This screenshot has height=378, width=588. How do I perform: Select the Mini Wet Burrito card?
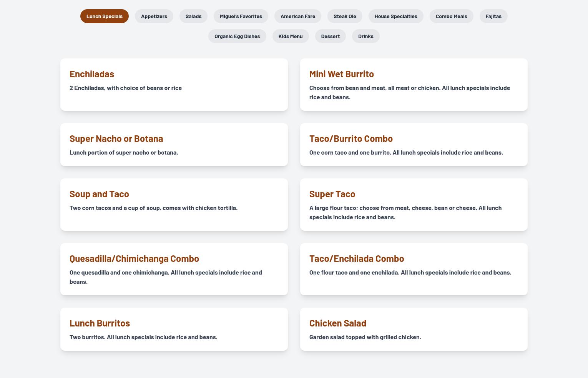coord(414,85)
